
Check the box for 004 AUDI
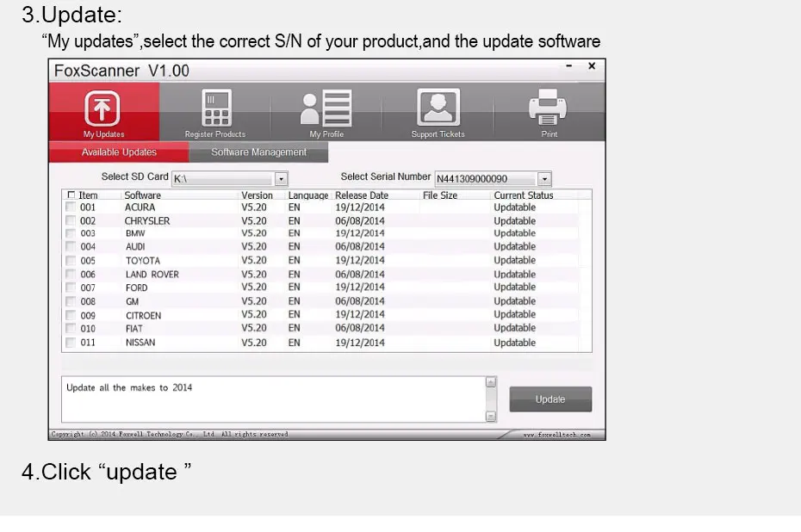click(71, 246)
